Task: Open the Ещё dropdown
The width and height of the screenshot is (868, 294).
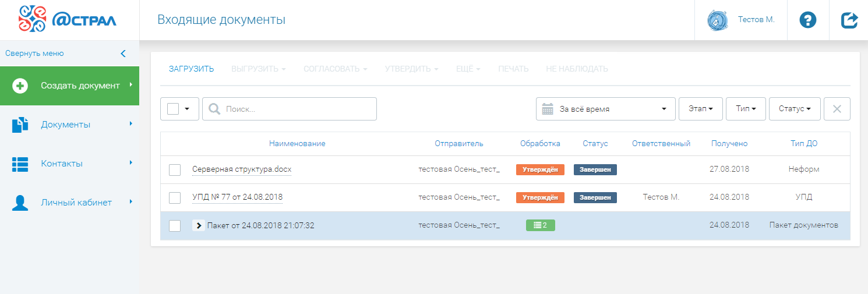Action: point(468,69)
